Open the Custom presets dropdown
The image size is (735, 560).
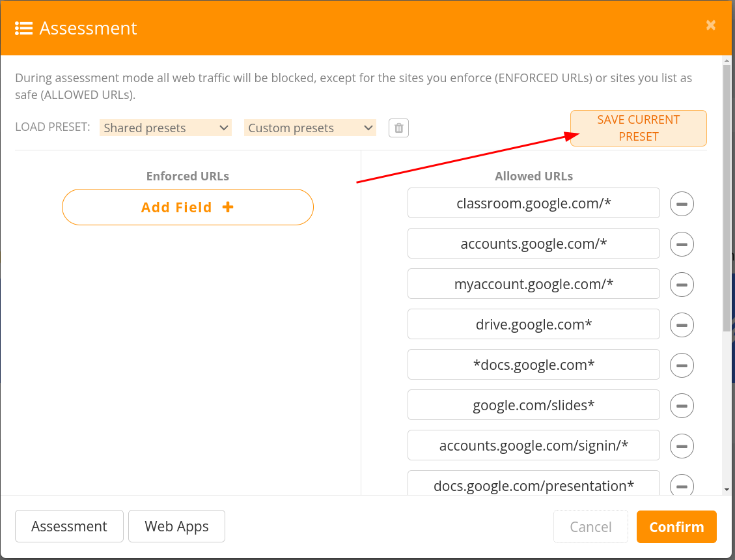click(310, 128)
